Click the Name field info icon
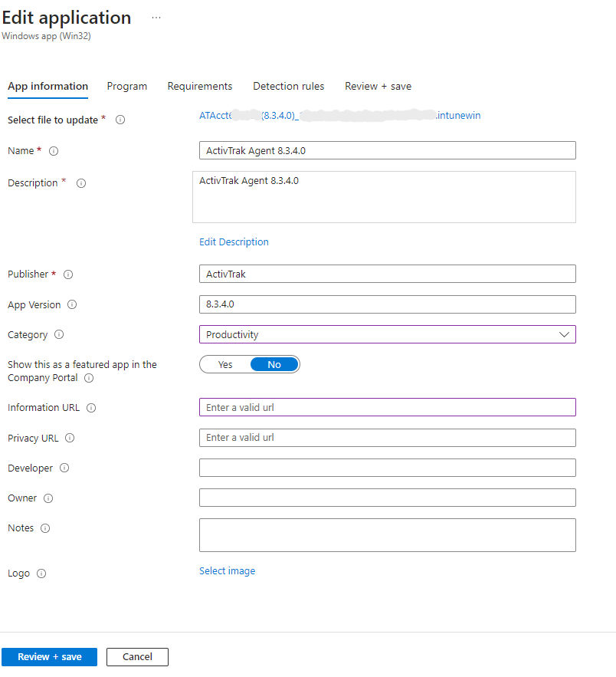The image size is (616, 677). pos(54,151)
